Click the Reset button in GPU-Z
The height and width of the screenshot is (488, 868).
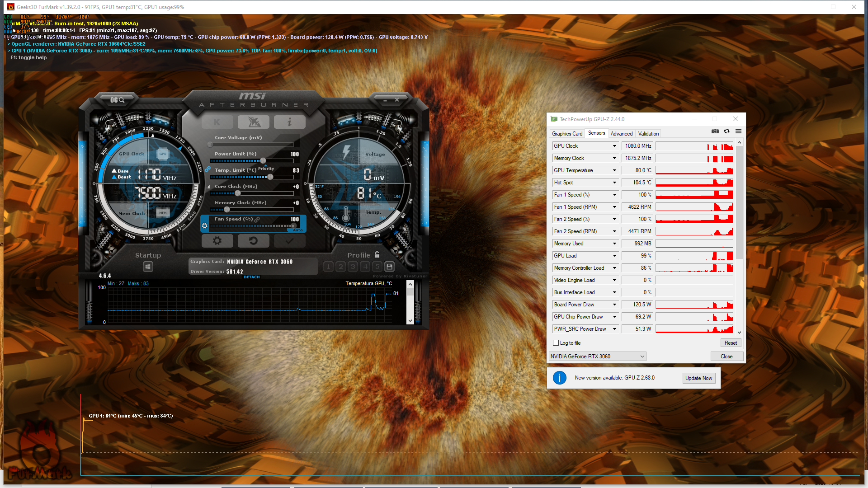tap(731, 343)
